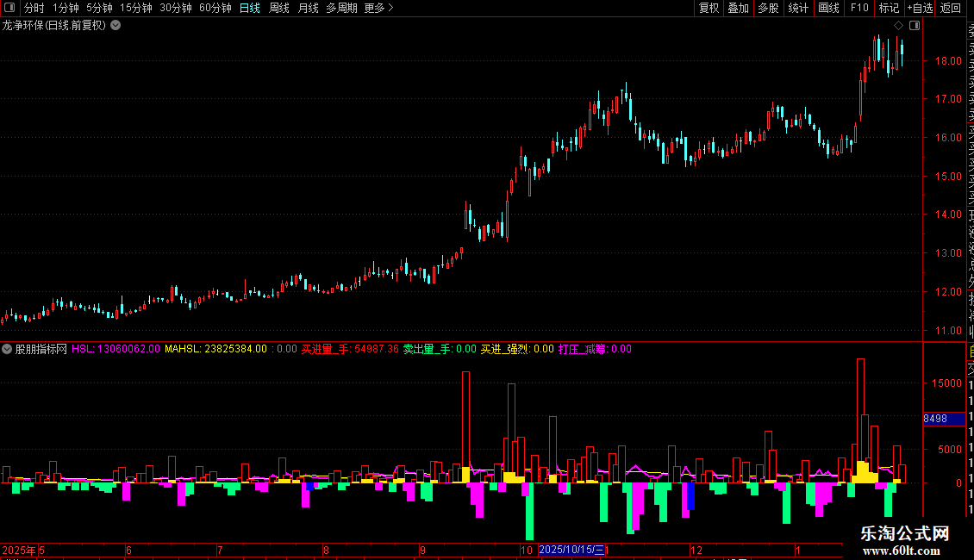Select the 1分钟 period tab

point(66,8)
